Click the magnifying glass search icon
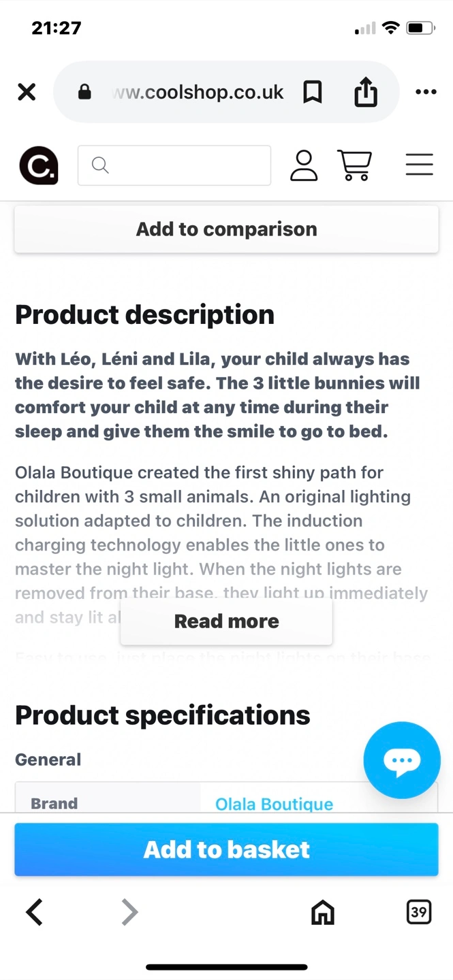The image size is (453, 980). pyautogui.click(x=100, y=165)
